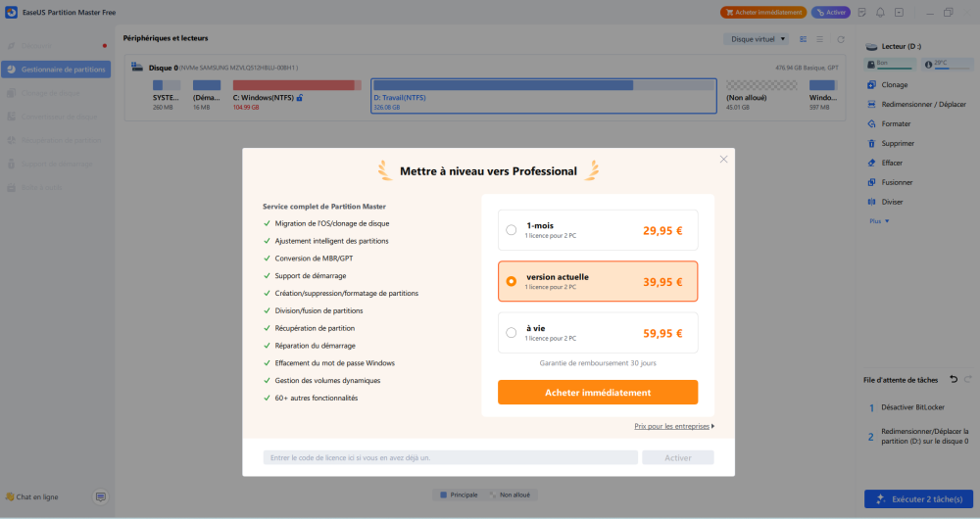980x519 pixels.
Task: Click the Formater icon
Action: 871,124
